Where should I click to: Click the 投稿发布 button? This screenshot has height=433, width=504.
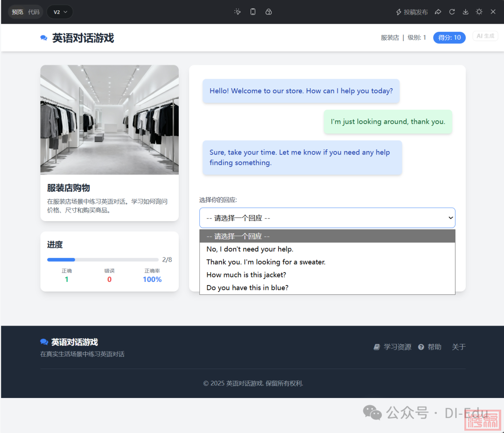[x=412, y=12]
